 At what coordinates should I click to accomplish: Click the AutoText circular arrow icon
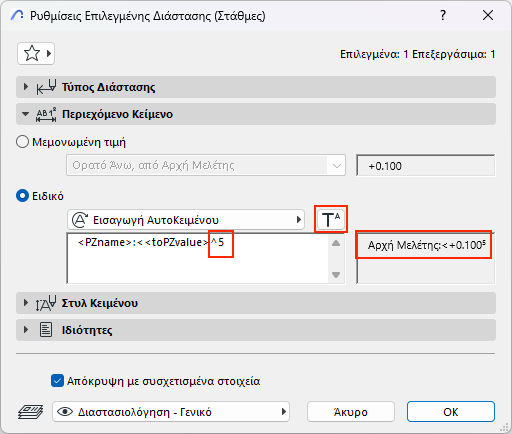click(80, 220)
